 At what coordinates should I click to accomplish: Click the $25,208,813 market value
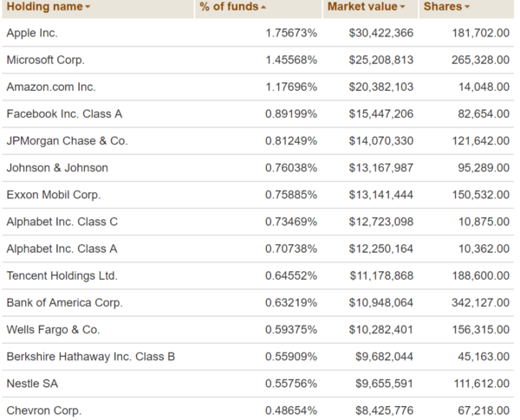click(381, 60)
